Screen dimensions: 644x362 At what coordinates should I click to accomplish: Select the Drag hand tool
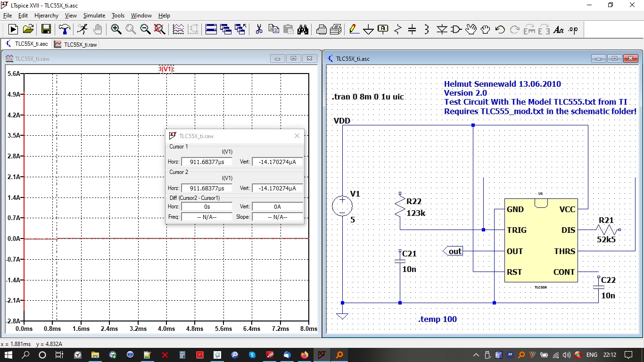[x=485, y=29]
